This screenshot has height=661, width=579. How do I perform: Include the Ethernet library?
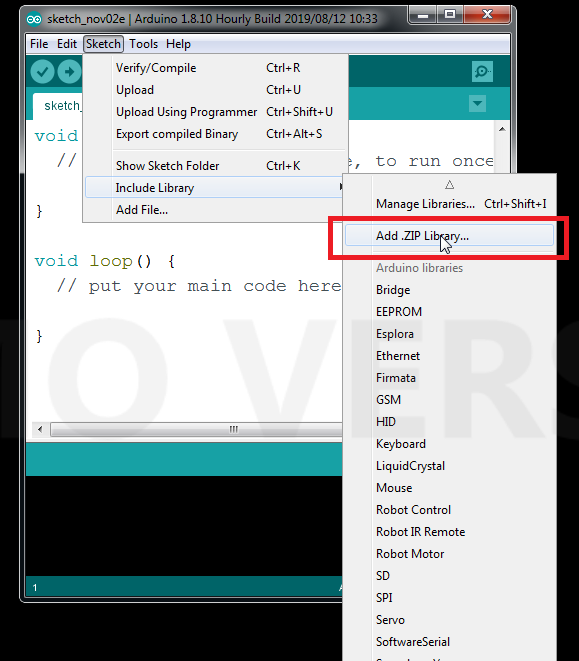pyautogui.click(x=450, y=356)
